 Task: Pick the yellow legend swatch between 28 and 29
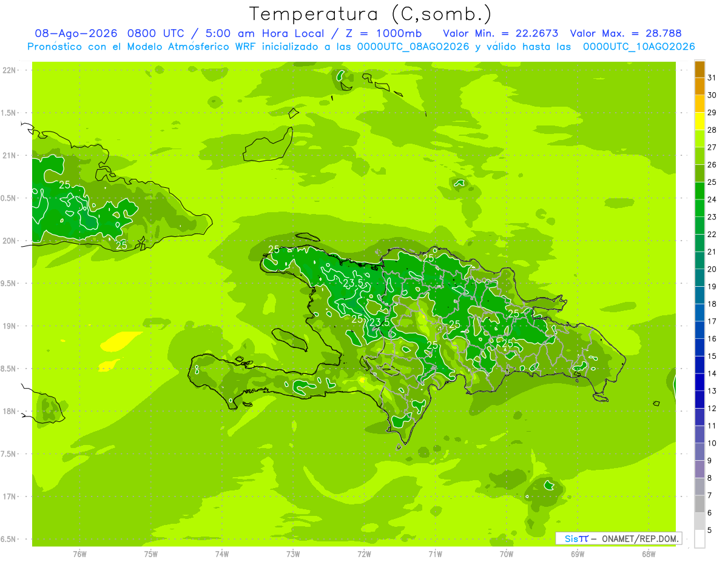pyautogui.click(x=699, y=121)
